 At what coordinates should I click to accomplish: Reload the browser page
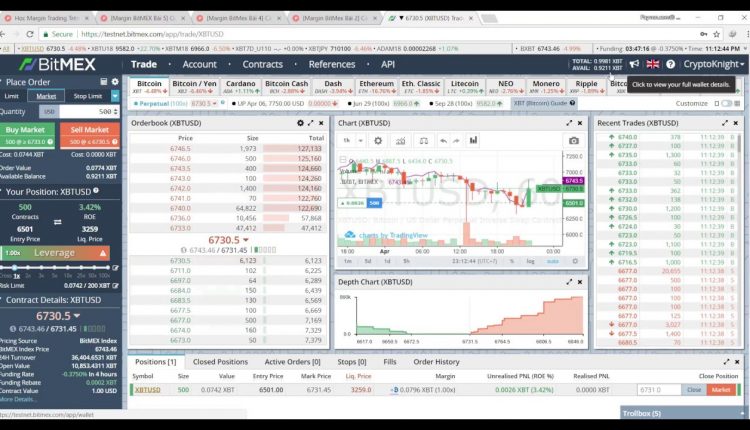pyautogui.click(x=30, y=34)
